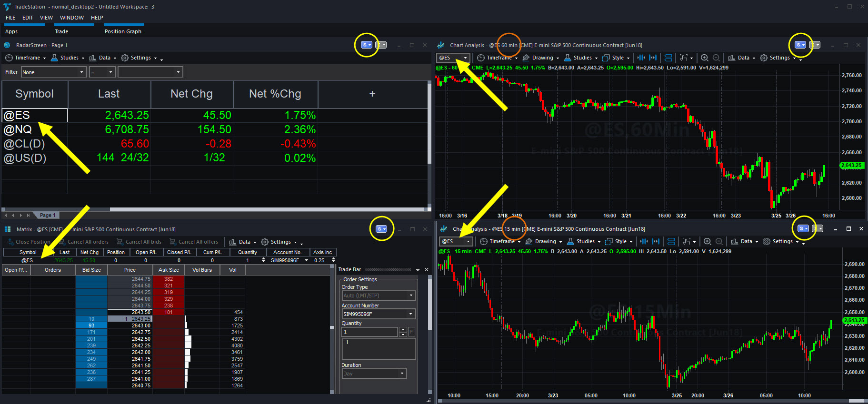
Task: Click Cancel All bids in Matrix
Action: (x=139, y=242)
